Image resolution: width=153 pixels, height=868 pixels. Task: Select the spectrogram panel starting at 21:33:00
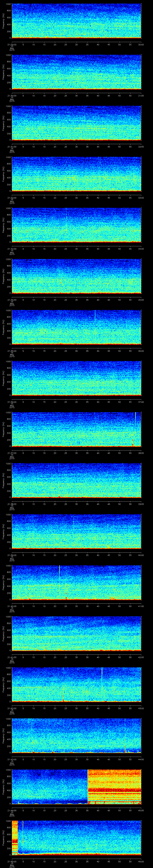(76, 225)
